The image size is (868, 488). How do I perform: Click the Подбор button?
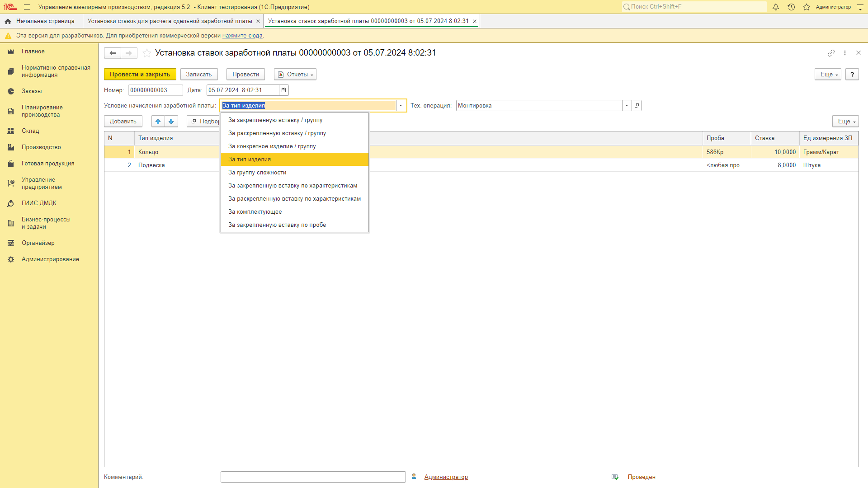(x=204, y=122)
